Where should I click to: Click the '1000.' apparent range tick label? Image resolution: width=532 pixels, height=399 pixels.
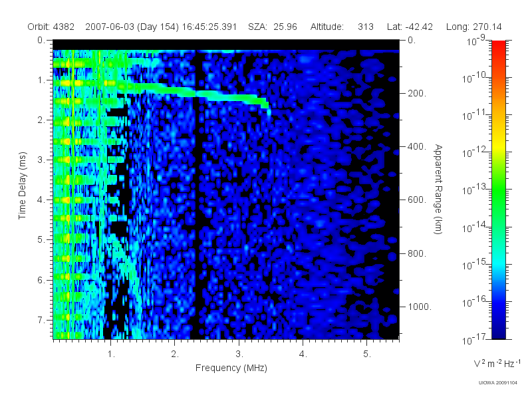pyautogui.click(x=420, y=307)
